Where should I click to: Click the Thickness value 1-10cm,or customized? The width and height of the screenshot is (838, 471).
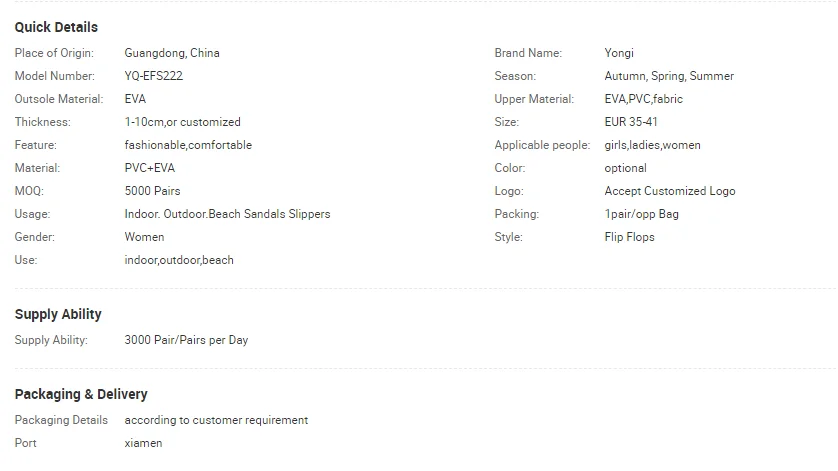pos(182,122)
